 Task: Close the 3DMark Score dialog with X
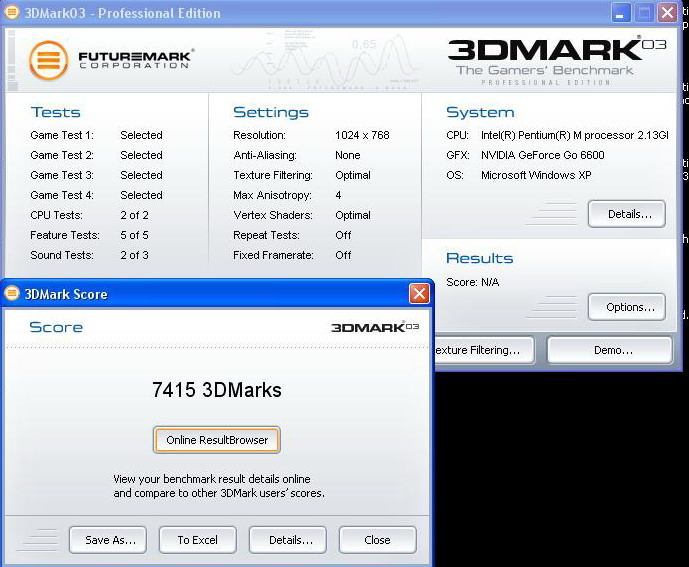[x=419, y=293]
